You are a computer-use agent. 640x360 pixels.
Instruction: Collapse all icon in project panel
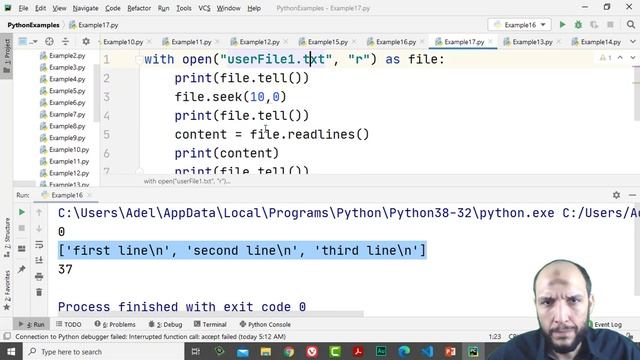tap(65, 42)
